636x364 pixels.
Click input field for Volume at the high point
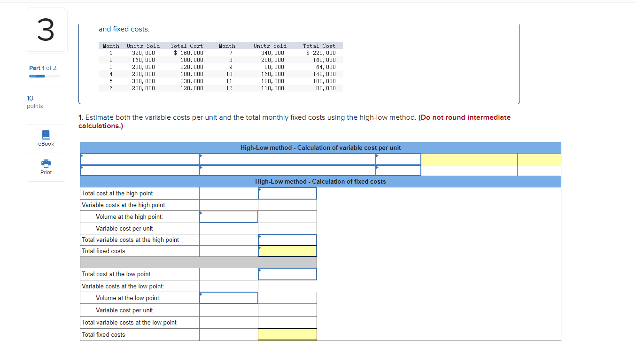229,217
